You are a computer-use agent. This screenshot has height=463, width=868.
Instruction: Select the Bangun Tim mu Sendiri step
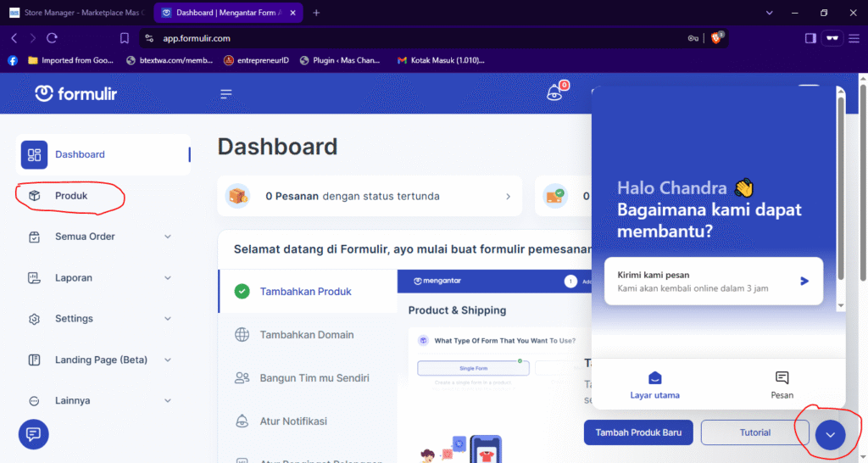click(x=308, y=377)
